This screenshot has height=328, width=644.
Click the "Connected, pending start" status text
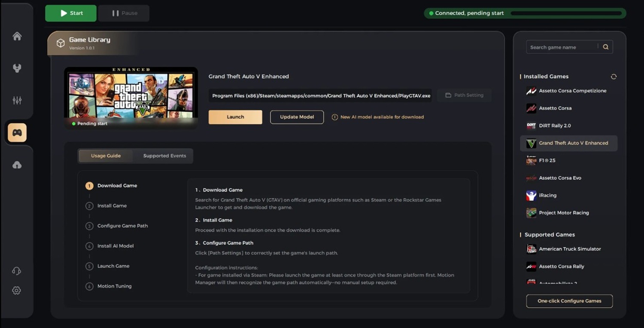(x=469, y=13)
